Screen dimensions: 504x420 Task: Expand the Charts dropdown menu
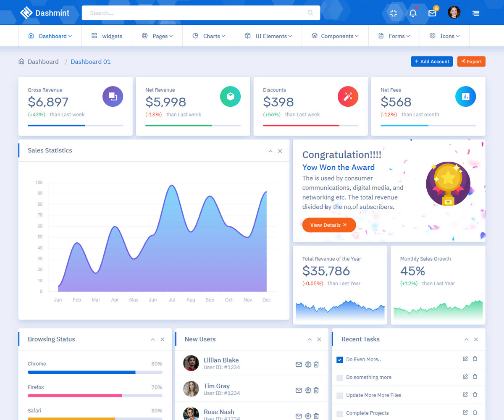click(209, 36)
